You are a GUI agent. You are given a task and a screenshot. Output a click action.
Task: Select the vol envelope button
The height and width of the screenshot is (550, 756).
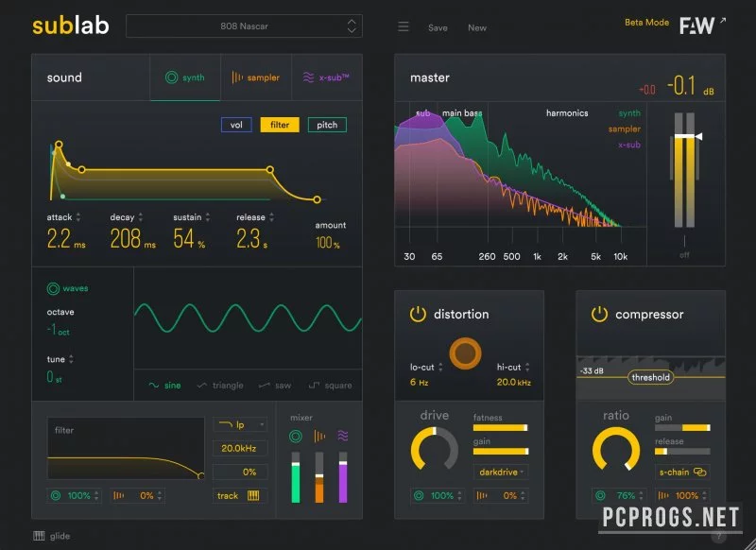click(x=236, y=125)
